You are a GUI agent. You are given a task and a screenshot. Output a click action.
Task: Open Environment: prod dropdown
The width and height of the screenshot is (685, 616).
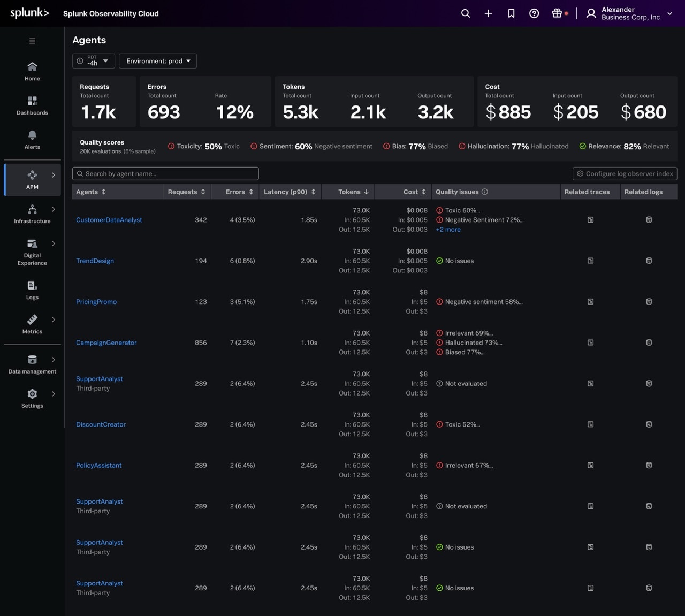158,61
